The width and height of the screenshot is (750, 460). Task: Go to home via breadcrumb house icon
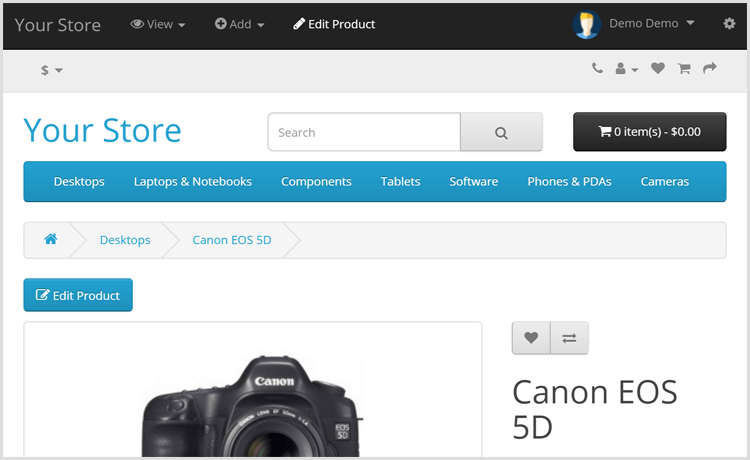[x=51, y=239]
